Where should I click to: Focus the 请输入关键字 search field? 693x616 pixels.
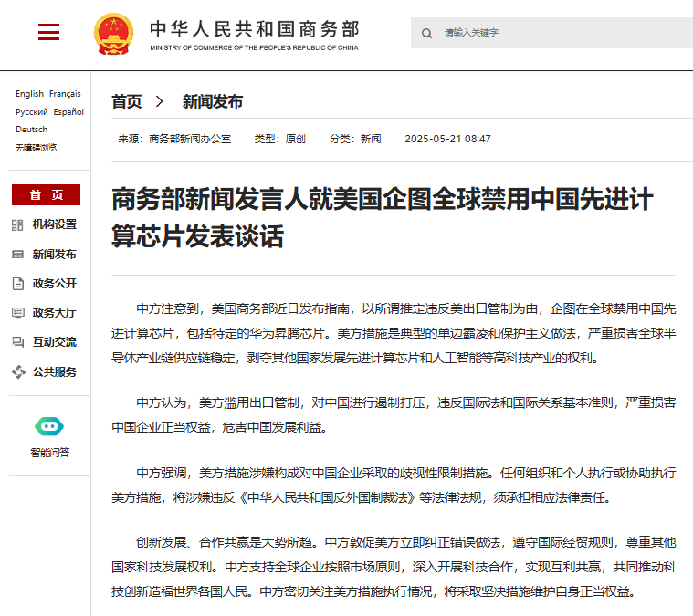(551, 33)
